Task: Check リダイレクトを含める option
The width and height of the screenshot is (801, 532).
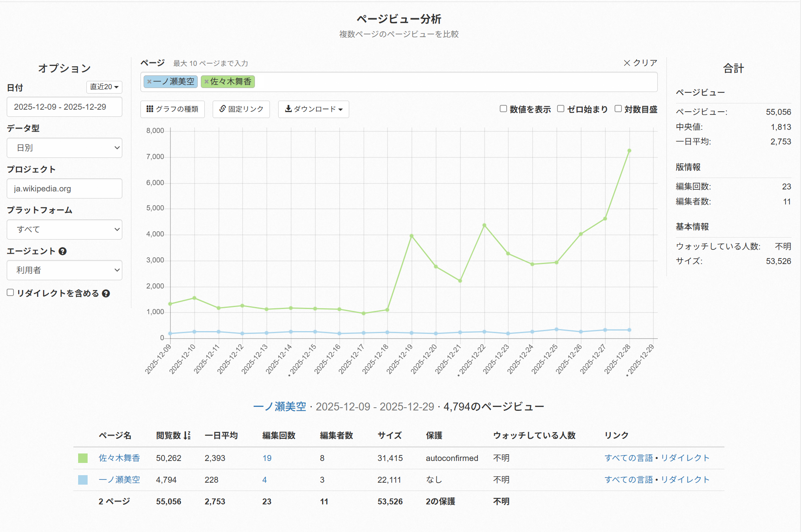Action: [x=11, y=292]
